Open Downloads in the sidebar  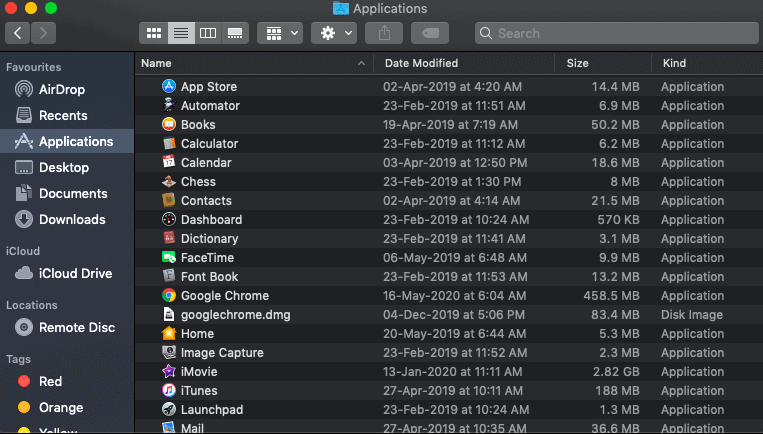(67, 219)
